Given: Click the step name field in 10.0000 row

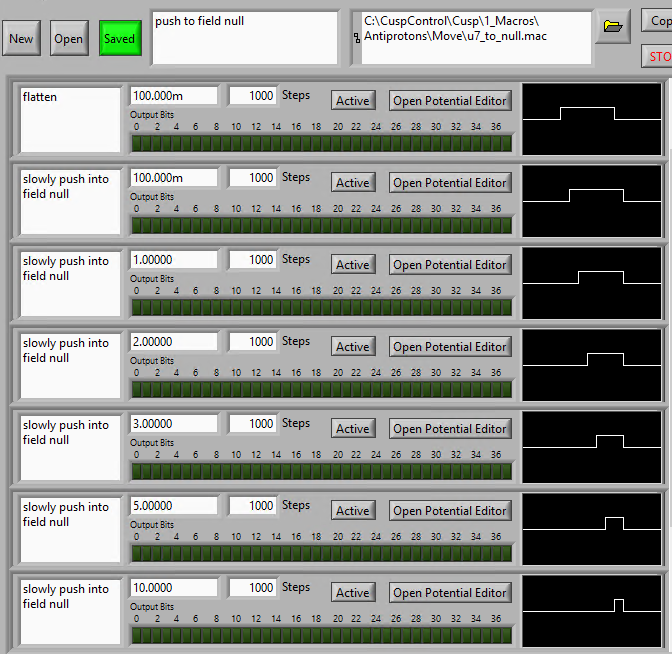Looking at the screenshot, I should (70, 612).
